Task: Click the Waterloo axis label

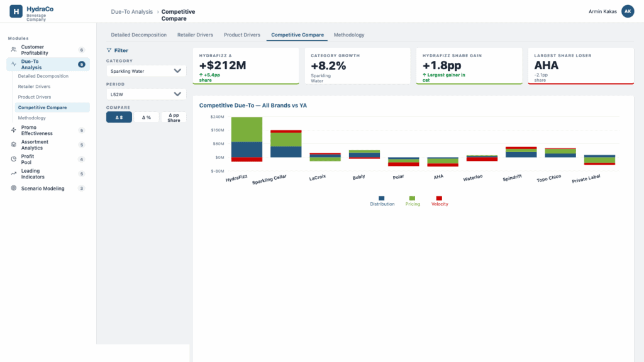Action: pyautogui.click(x=473, y=178)
